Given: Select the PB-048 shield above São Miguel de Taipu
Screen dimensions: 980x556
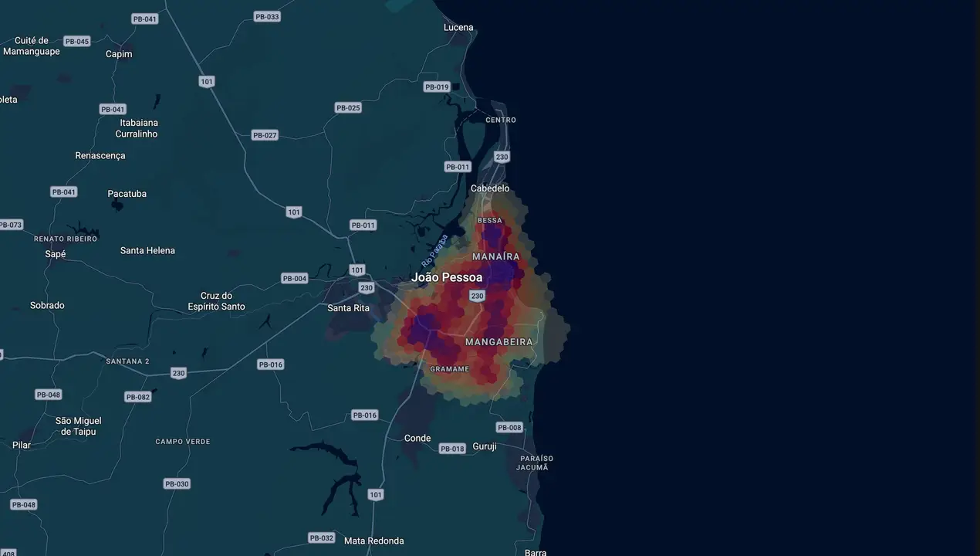Looking at the screenshot, I should (x=49, y=395).
